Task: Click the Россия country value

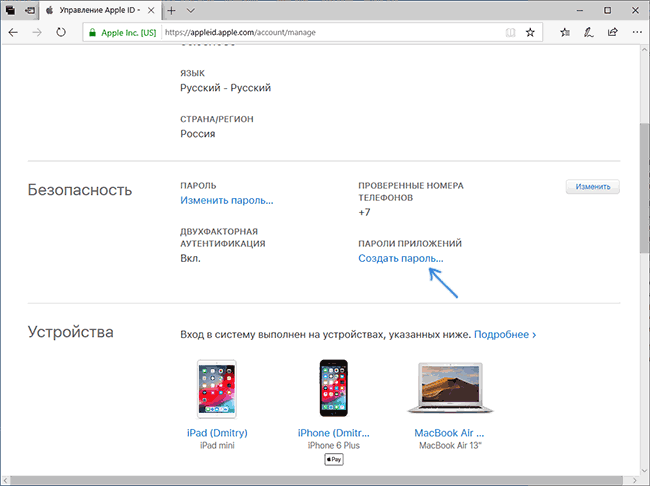Action: click(198, 134)
